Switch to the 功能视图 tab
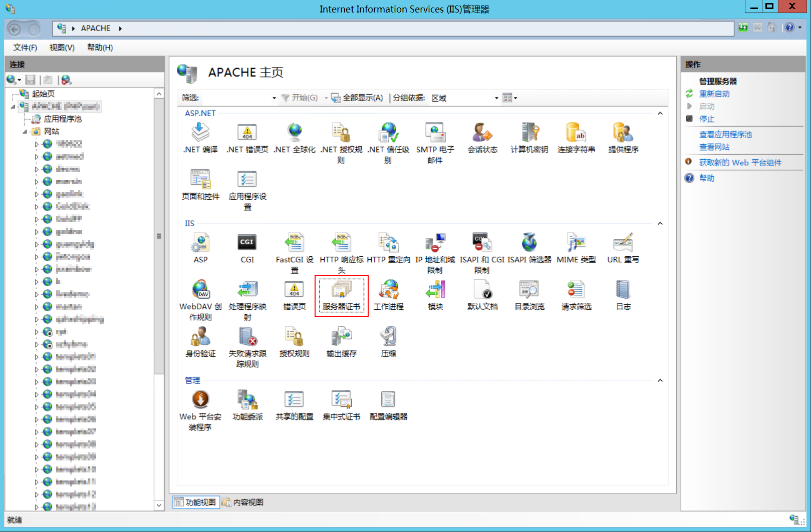This screenshot has width=811, height=532. tap(196, 502)
